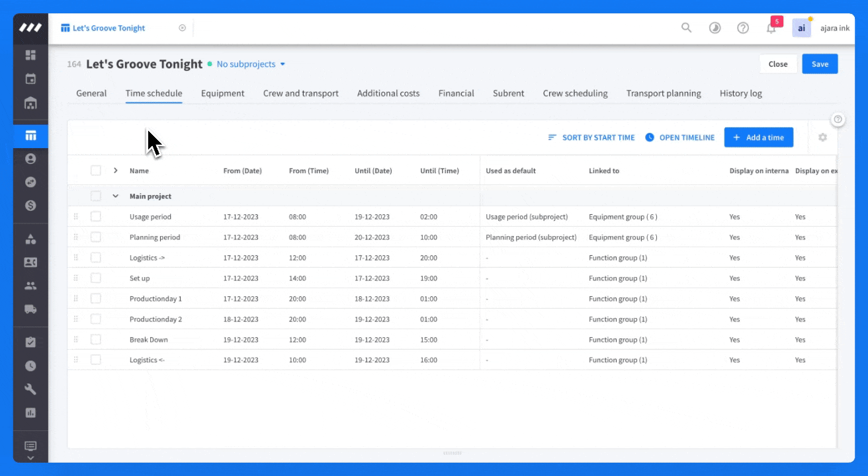Open the clock icon in the sidebar

tap(30, 366)
